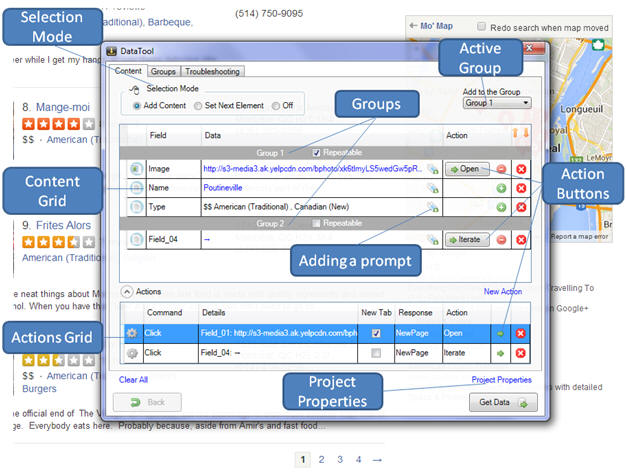Click the add-prompt icon in Type row
This screenshot has width=626, height=475.
tap(432, 206)
